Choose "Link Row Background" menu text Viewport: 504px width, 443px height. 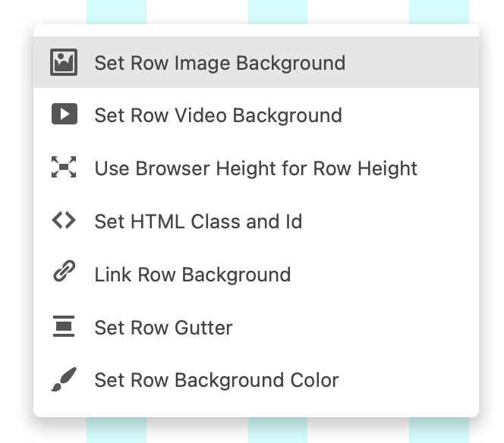pyautogui.click(x=192, y=275)
